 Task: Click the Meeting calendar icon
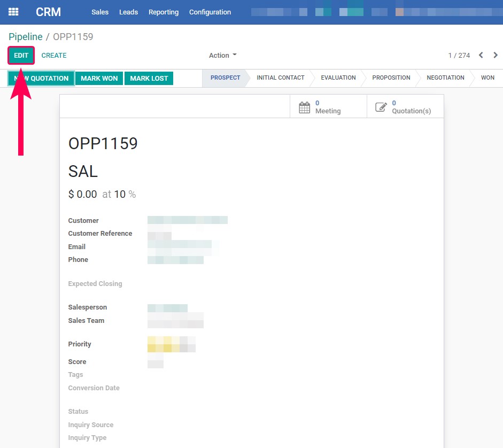click(305, 107)
